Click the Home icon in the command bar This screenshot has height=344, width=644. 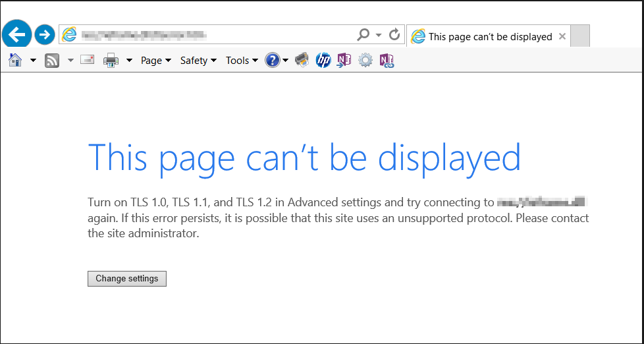pos(15,61)
